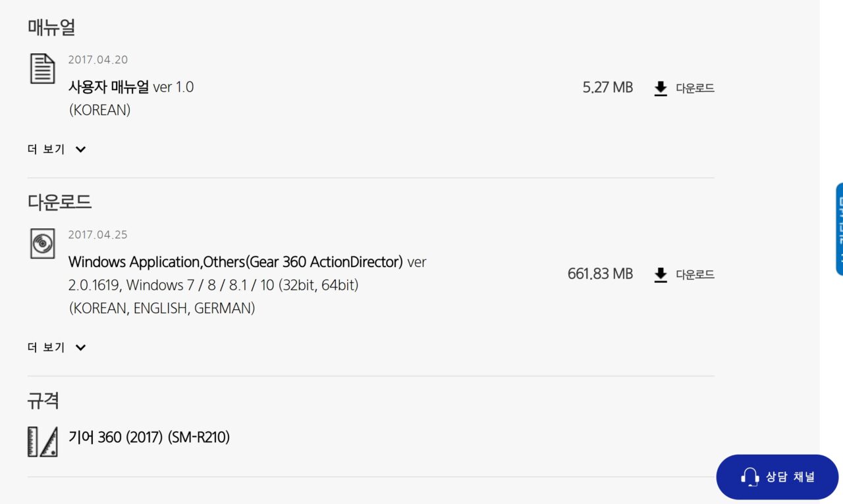Open the 상담 채널 support button
This screenshot has height=504, width=843.
pos(777,476)
